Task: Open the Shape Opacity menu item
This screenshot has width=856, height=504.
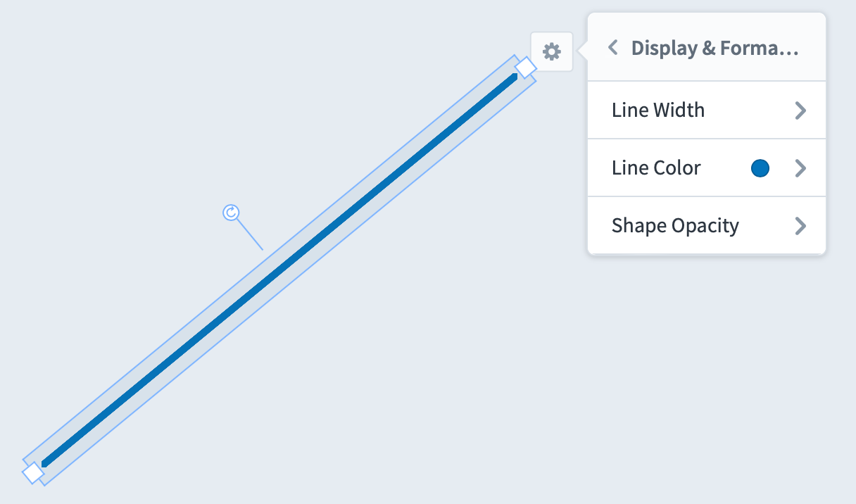Action: (x=706, y=226)
